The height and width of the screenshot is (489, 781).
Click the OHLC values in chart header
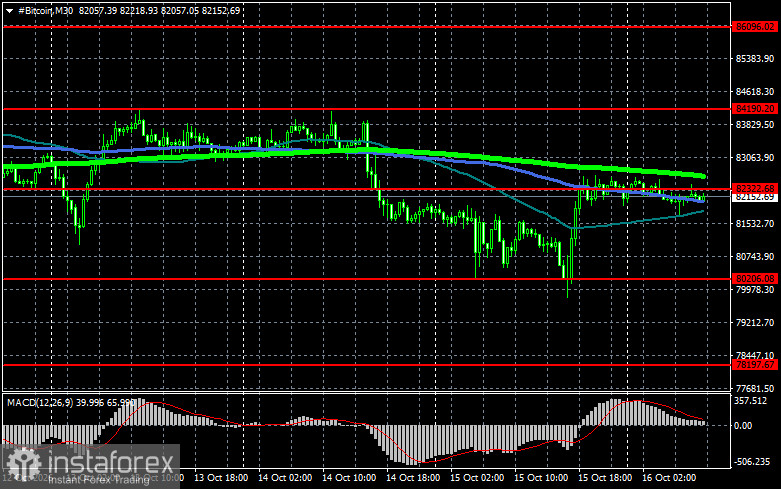click(159, 10)
